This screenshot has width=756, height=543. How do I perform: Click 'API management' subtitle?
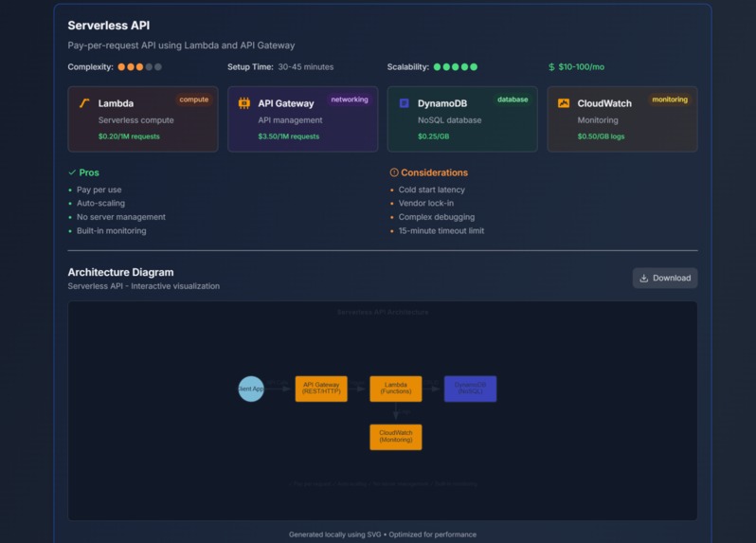(x=290, y=120)
